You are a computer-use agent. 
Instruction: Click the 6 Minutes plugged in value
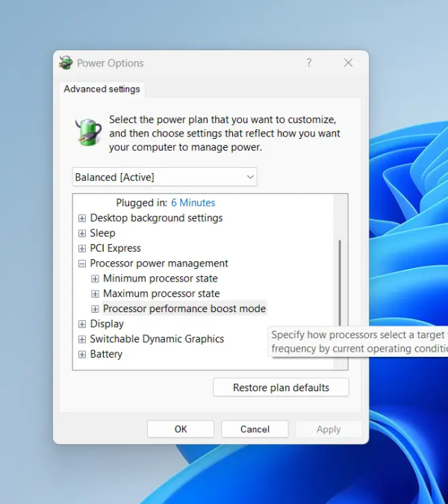coord(193,203)
